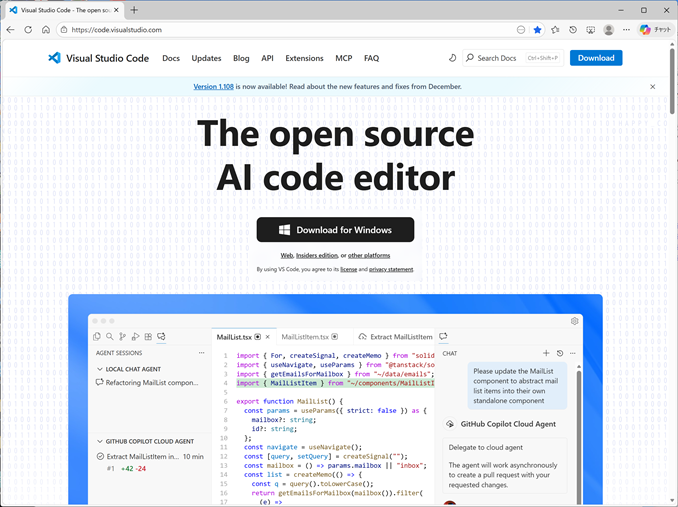Click the plus icon in the Chat panel

(x=546, y=353)
